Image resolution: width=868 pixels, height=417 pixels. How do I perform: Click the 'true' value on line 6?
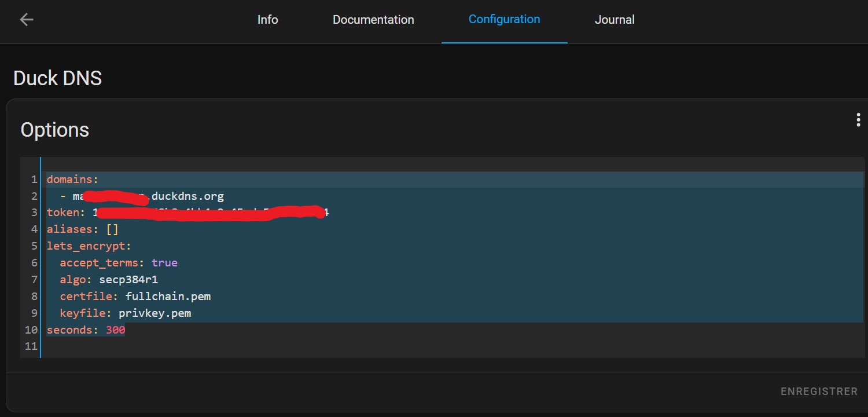[164, 262]
